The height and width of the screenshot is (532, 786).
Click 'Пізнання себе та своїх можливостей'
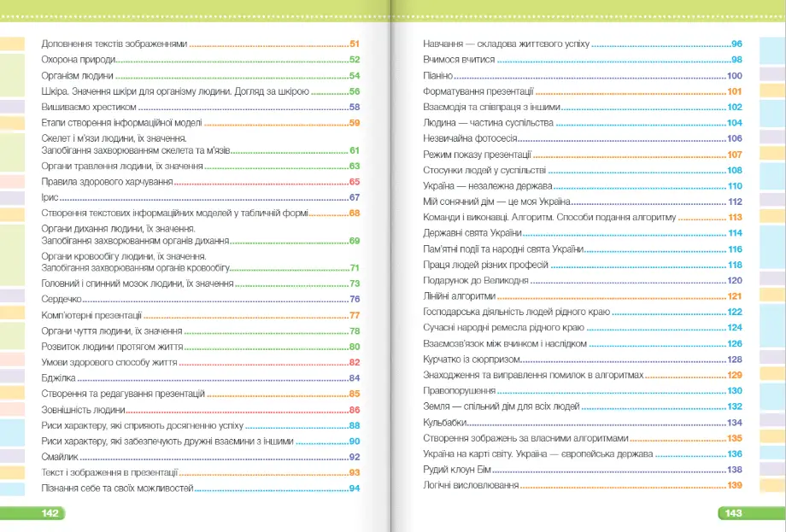117,488
